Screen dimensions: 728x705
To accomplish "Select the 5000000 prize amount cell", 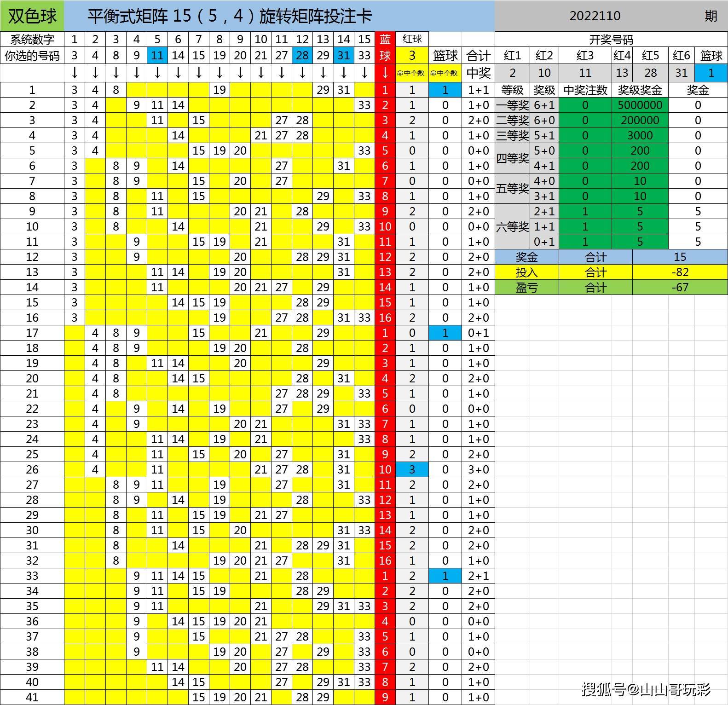I will coord(640,105).
